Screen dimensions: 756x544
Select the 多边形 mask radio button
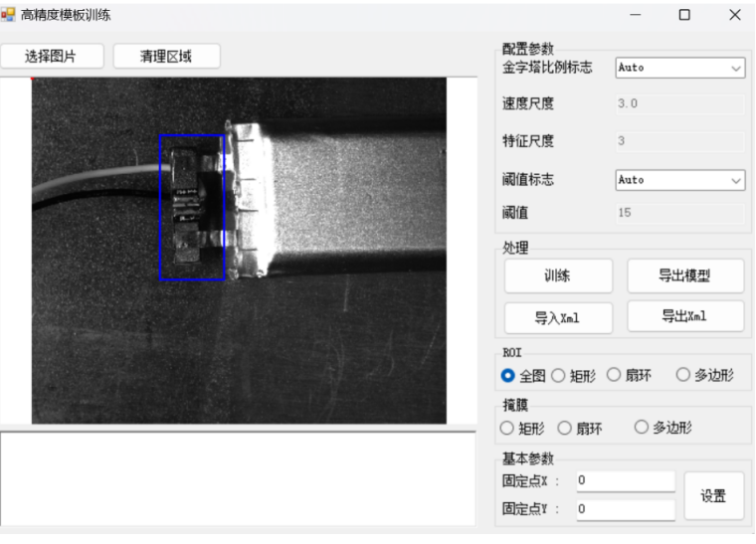642,428
